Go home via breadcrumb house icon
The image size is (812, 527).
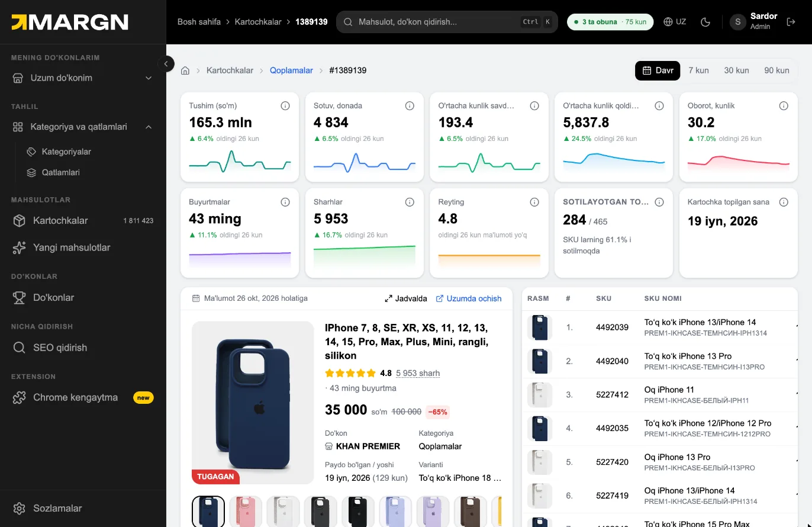tap(185, 70)
